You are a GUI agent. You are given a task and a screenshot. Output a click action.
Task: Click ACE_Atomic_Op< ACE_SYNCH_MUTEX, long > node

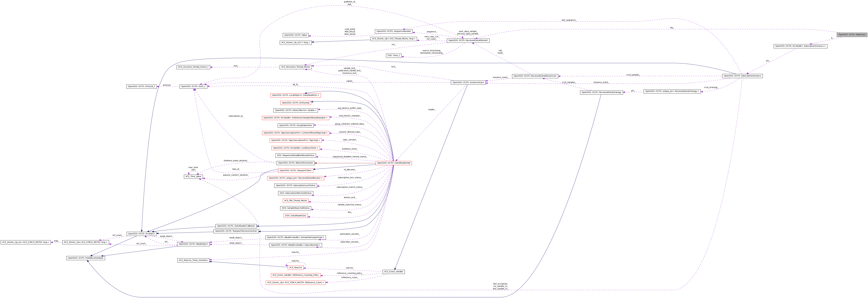(86, 242)
